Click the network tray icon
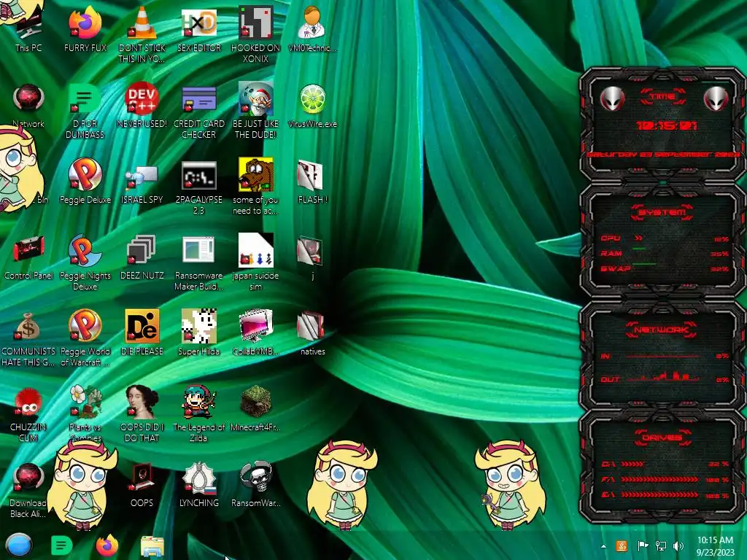Image resolution: width=747 pixels, height=560 pixels. [x=661, y=546]
